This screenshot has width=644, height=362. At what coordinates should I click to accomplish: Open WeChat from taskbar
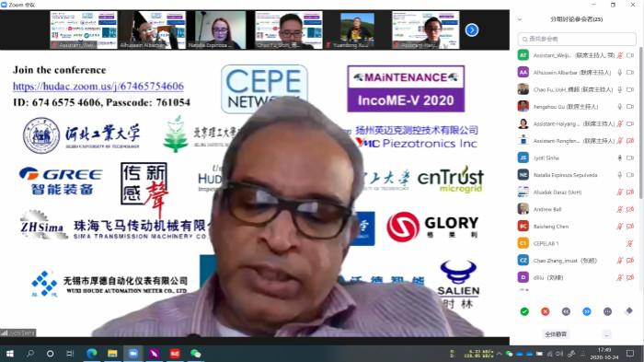195,354
